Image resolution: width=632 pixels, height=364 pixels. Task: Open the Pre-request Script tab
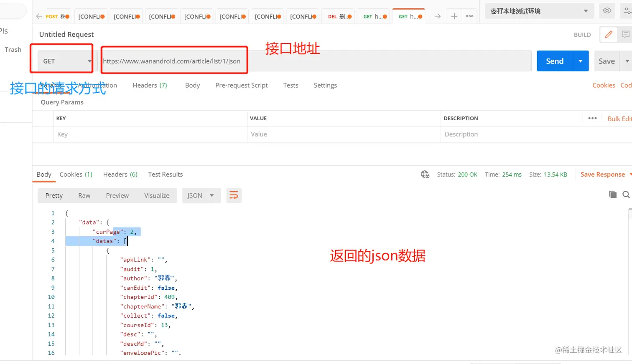(x=241, y=85)
